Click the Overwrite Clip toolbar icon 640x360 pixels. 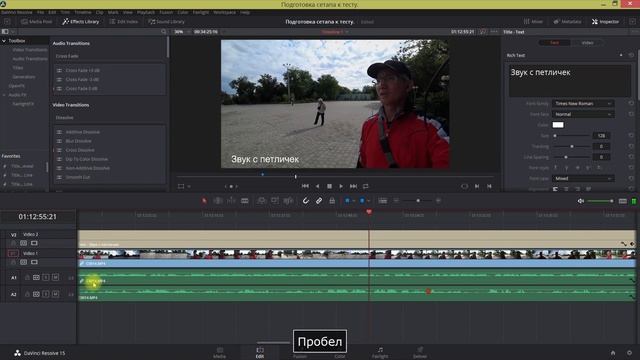pyautogui.click(x=275, y=201)
